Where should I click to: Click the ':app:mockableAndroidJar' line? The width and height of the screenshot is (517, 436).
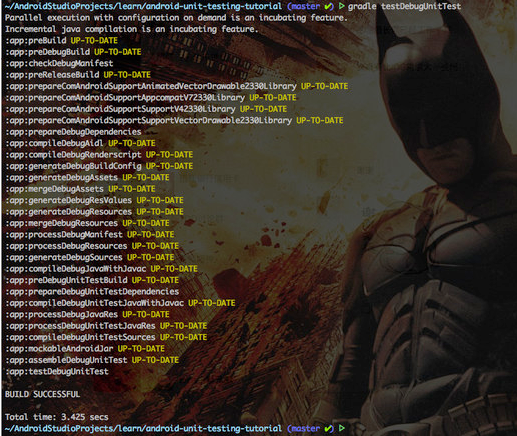point(85,348)
